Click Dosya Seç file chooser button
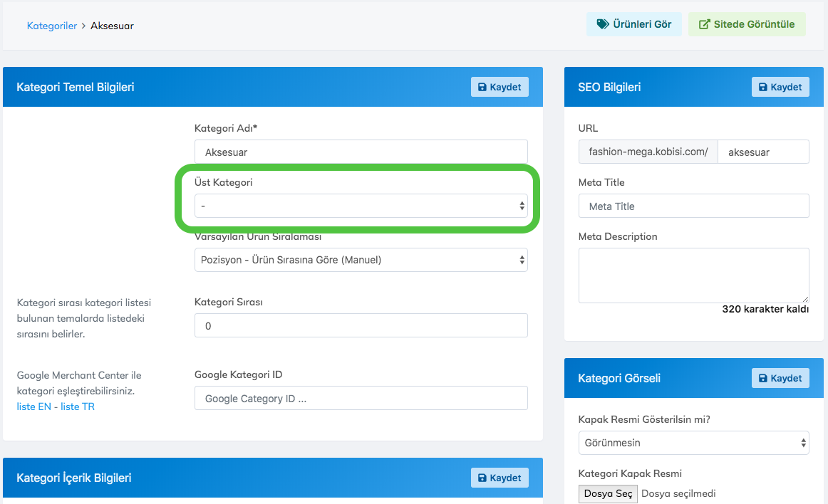828x504 pixels. (608, 493)
